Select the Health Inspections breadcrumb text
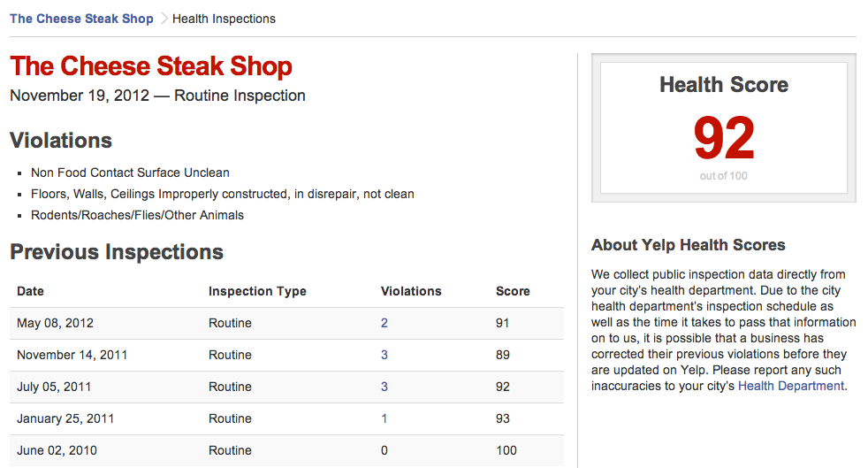The image size is (868, 468). [x=224, y=19]
